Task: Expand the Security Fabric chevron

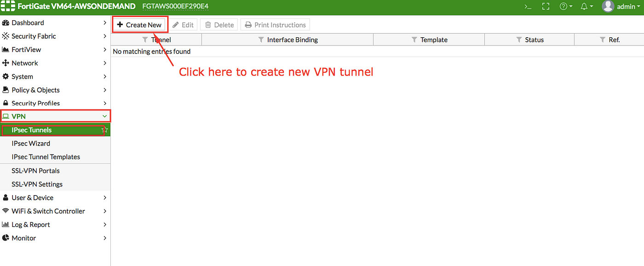Action: tap(105, 36)
